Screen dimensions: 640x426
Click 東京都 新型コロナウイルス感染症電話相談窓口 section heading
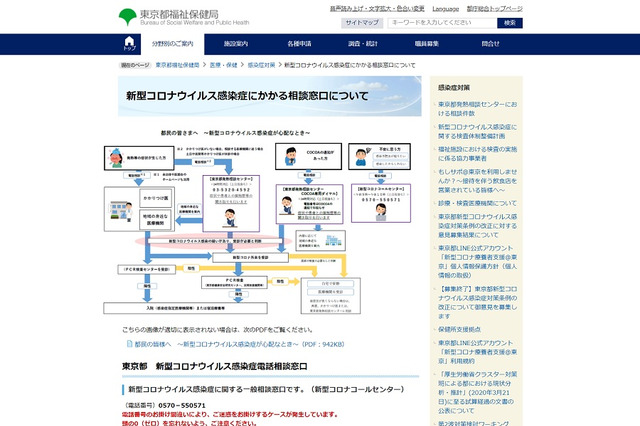215,366
